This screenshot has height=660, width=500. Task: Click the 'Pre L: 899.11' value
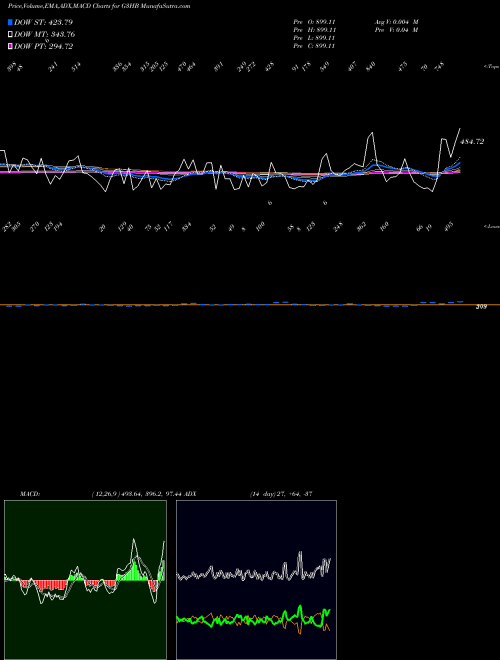pyautogui.click(x=314, y=38)
